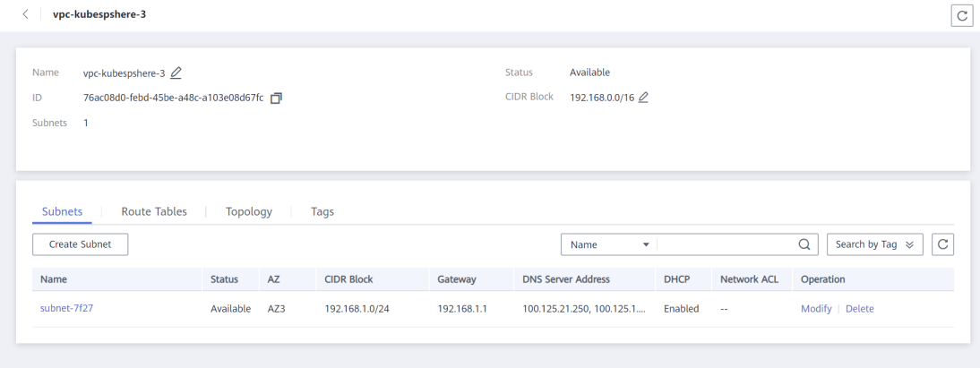Refresh the subnet list icon
The image size is (980, 368).
942,245
